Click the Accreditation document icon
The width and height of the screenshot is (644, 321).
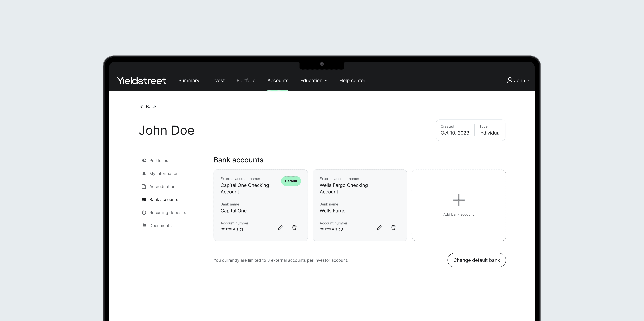click(x=144, y=187)
